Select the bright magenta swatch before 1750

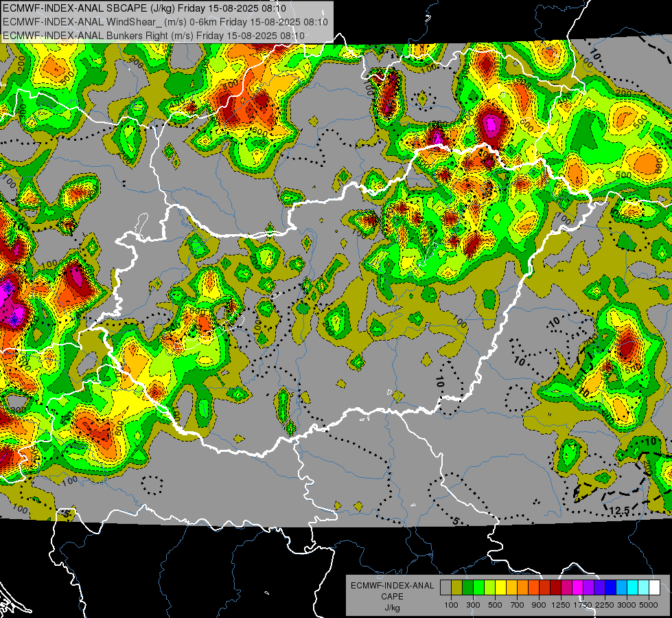click(x=578, y=588)
